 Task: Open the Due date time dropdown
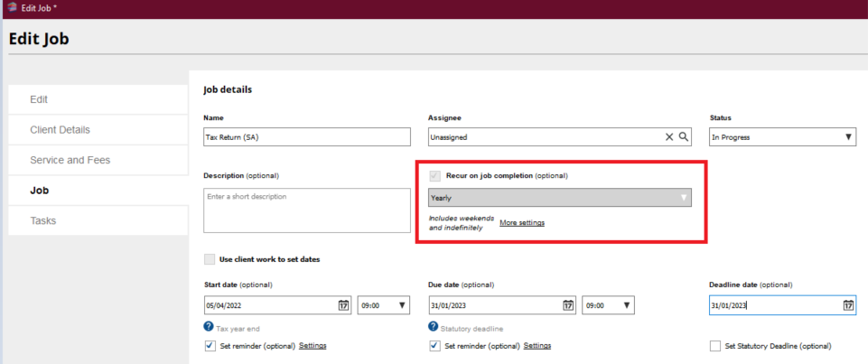click(608, 305)
